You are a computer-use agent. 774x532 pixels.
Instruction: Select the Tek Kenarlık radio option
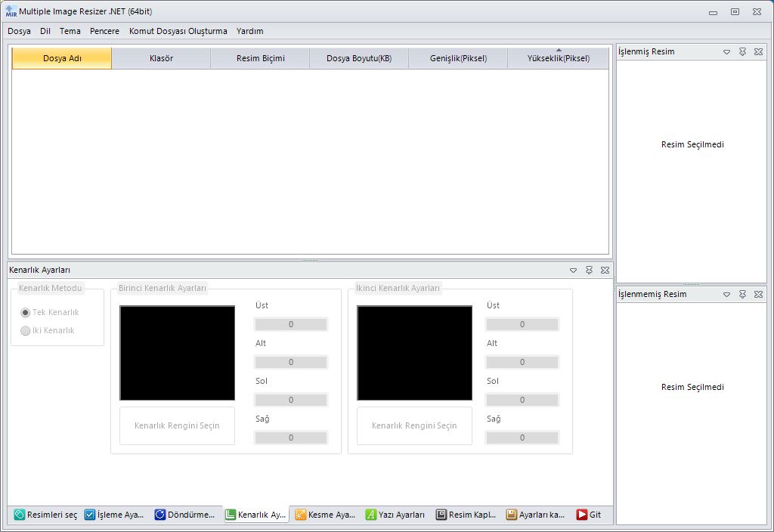click(x=50, y=312)
